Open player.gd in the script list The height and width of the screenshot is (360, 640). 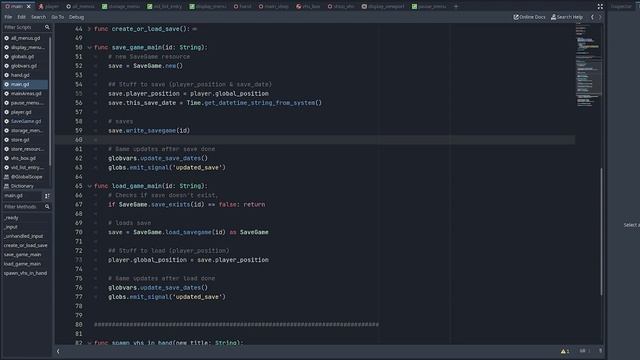pos(25,112)
